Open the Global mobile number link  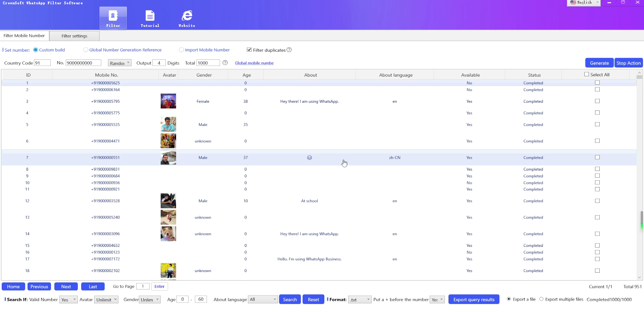tap(254, 63)
